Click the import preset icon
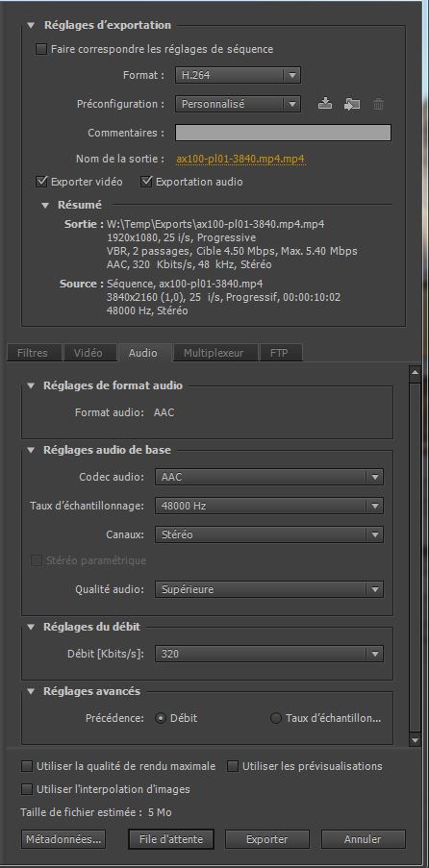This screenshot has height=868, width=429. click(x=351, y=104)
